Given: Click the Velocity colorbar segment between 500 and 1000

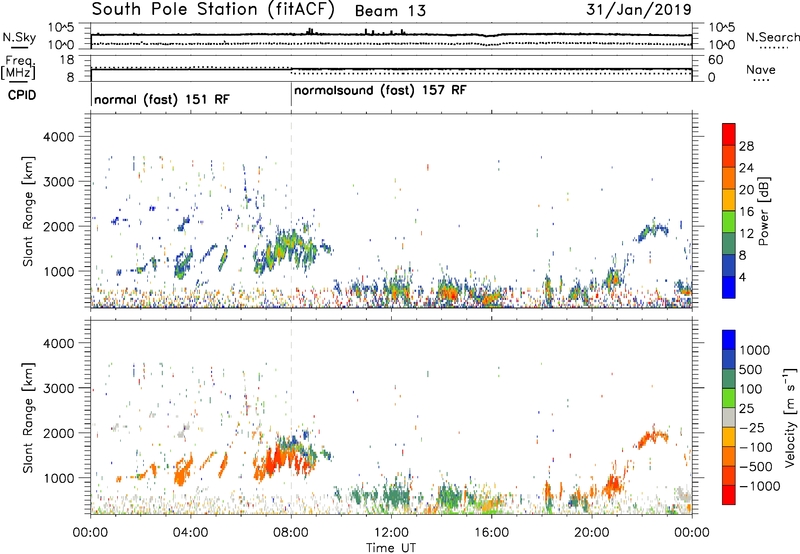Looking at the screenshot, I should pyautogui.click(x=729, y=360).
